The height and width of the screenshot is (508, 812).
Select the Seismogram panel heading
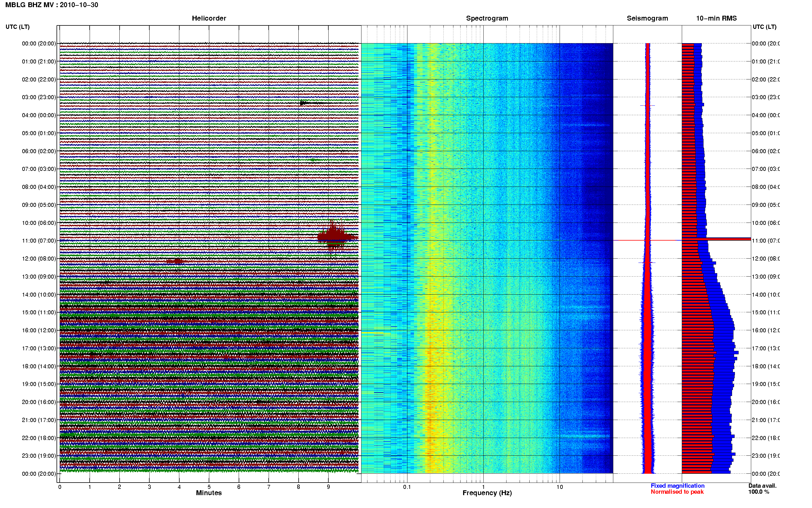(647, 19)
